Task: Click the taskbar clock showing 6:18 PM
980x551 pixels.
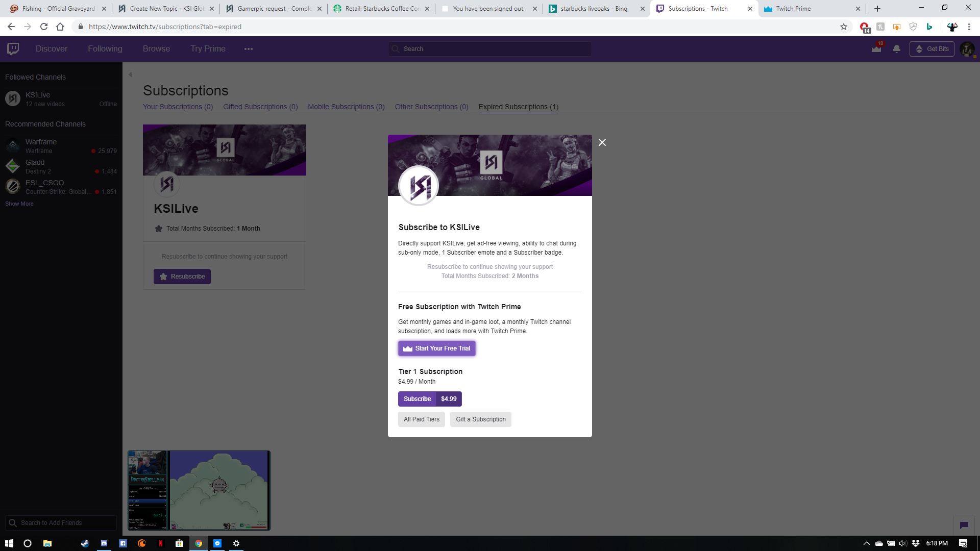Action: tap(937, 543)
